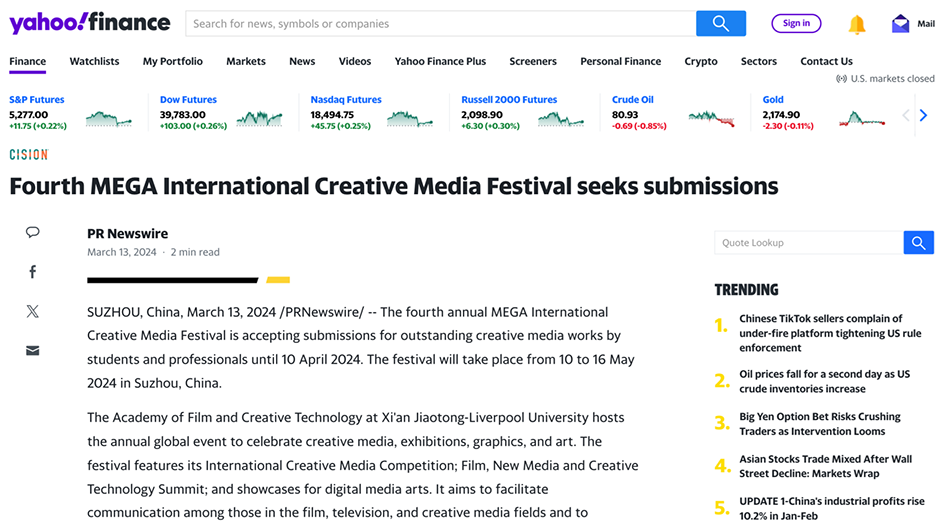The height and width of the screenshot is (529, 940).
Task: Open the Crypto menu item
Action: coord(701,61)
